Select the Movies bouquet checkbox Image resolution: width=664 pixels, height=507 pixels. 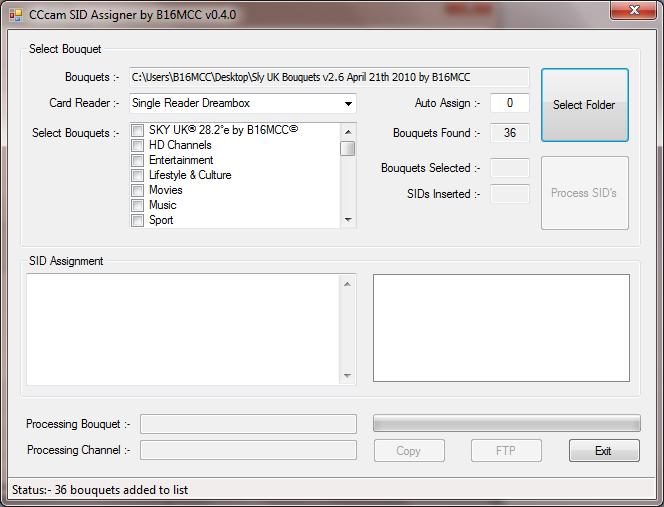tap(137, 190)
